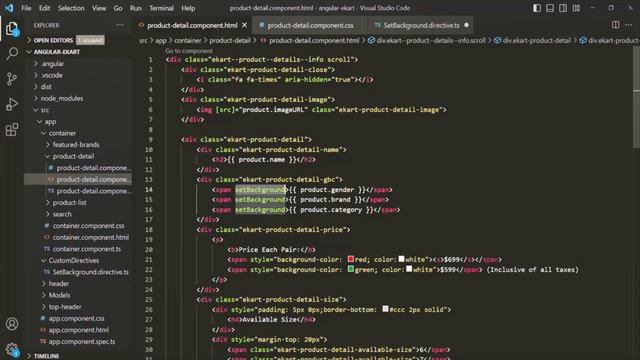Collapse the container folder
This screenshot has height=360, width=640.
pyautogui.click(x=62, y=133)
